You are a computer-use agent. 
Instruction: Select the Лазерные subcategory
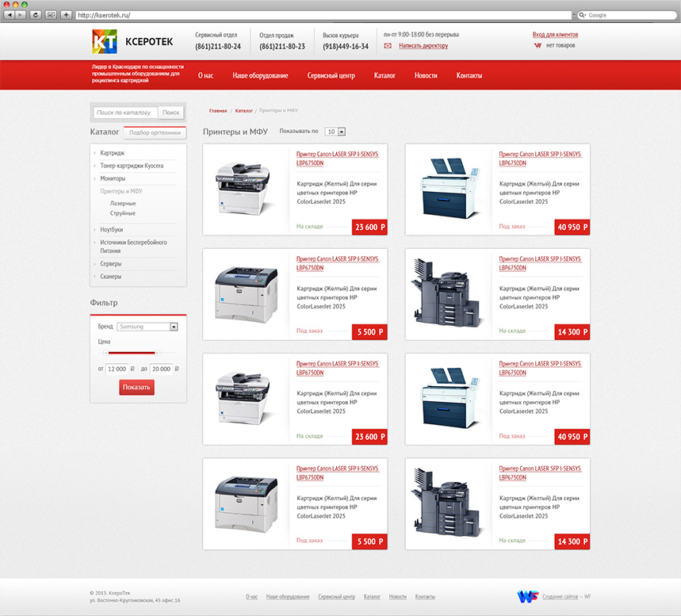123,203
